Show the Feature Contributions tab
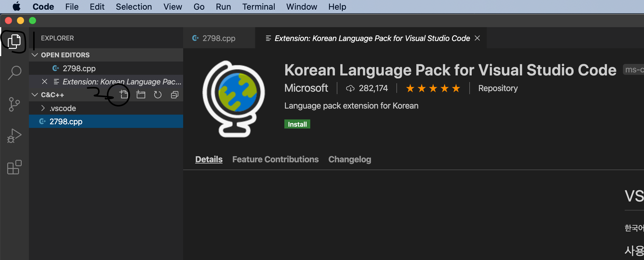The image size is (644, 260). click(x=275, y=159)
